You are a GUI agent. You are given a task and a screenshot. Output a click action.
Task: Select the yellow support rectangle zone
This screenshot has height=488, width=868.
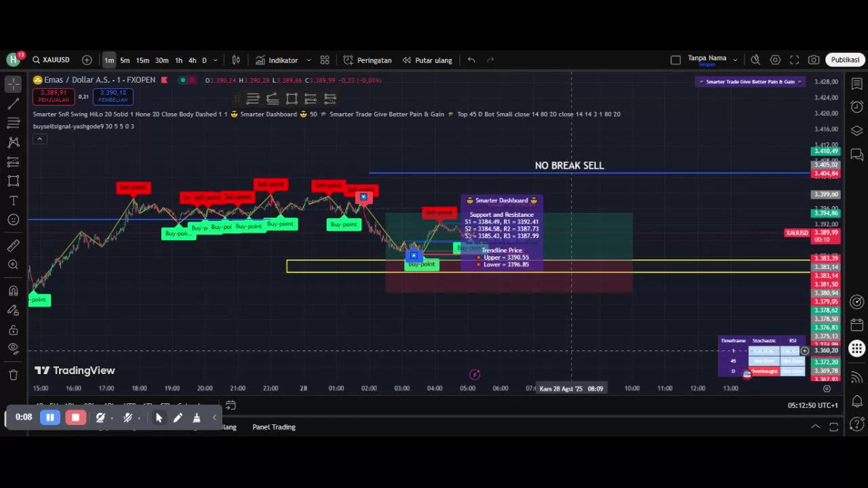[549, 266]
